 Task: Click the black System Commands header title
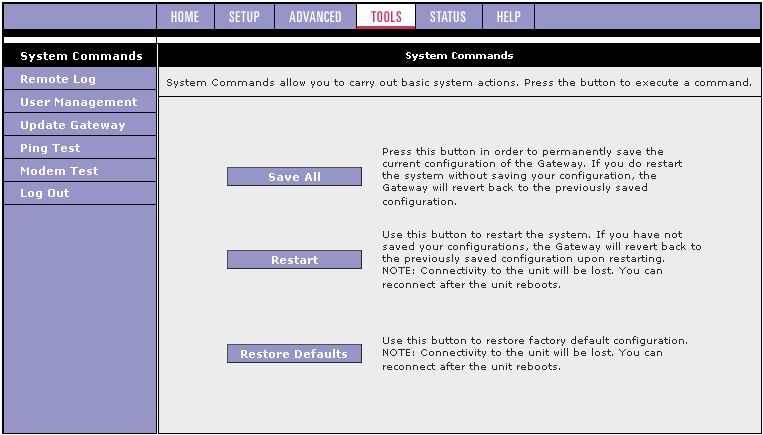tap(459, 56)
